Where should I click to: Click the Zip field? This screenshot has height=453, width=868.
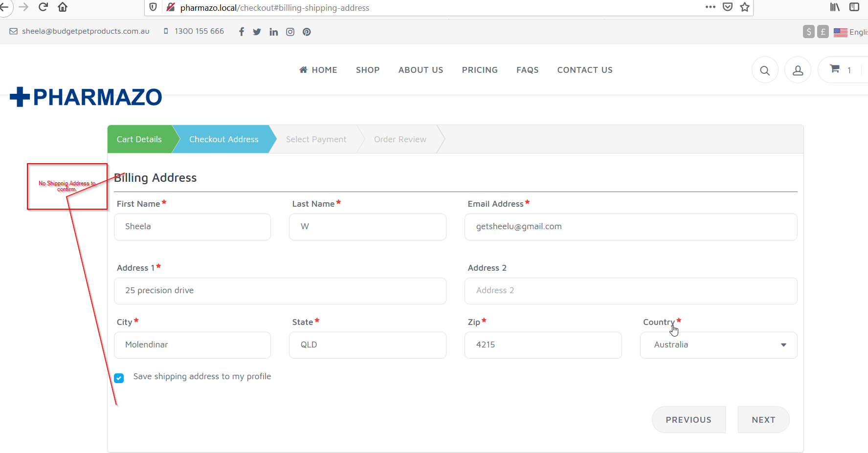[x=543, y=345]
